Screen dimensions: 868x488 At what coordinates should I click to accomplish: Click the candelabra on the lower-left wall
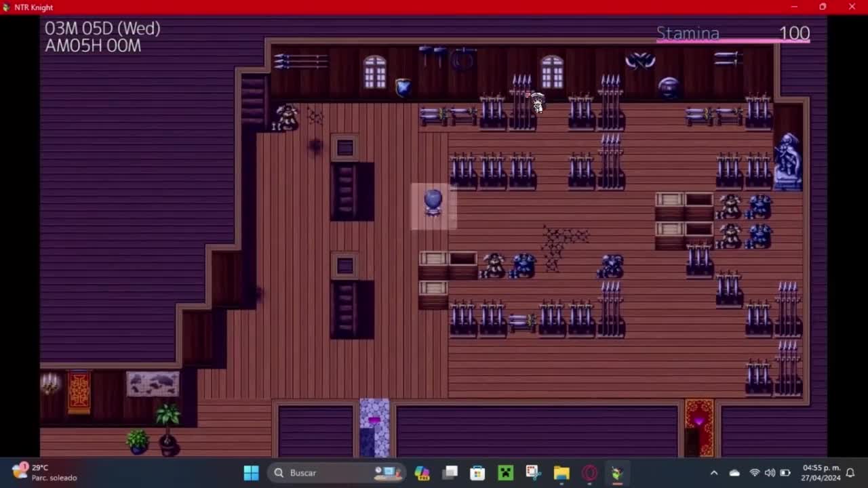[50, 384]
